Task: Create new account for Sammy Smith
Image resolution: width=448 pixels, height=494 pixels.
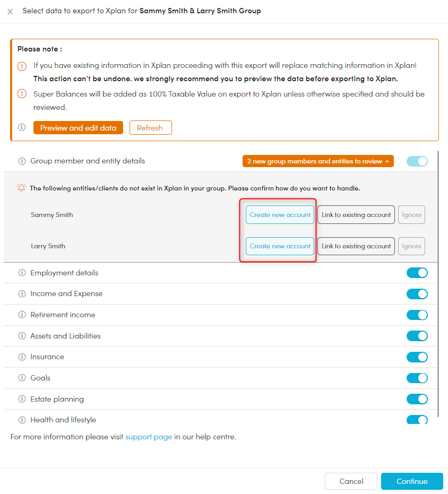Action: [x=280, y=215]
